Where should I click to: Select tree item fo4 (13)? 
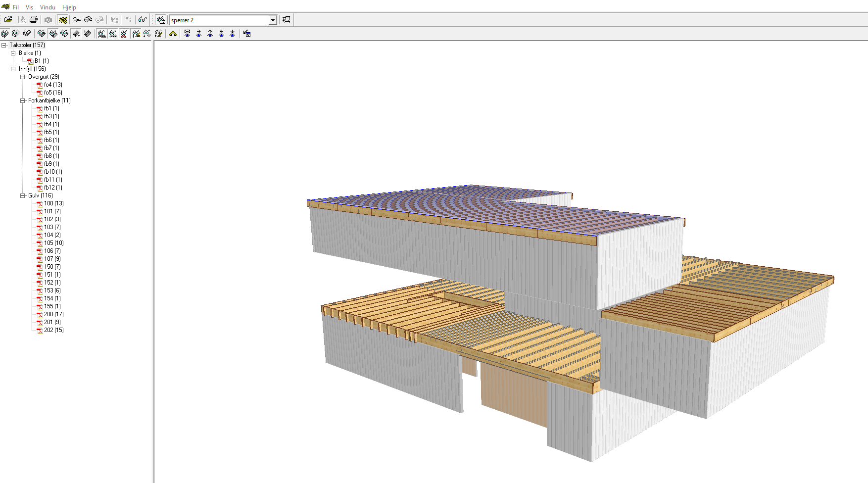point(53,85)
